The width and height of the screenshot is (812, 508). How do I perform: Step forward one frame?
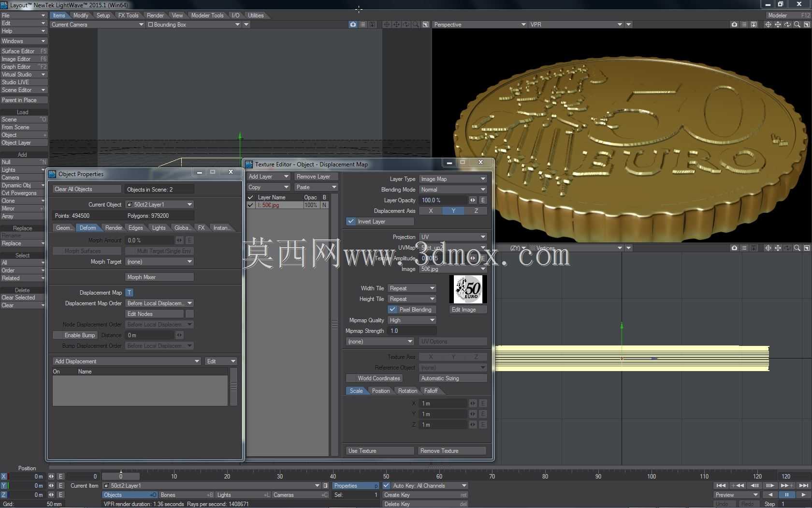(770, 486)
